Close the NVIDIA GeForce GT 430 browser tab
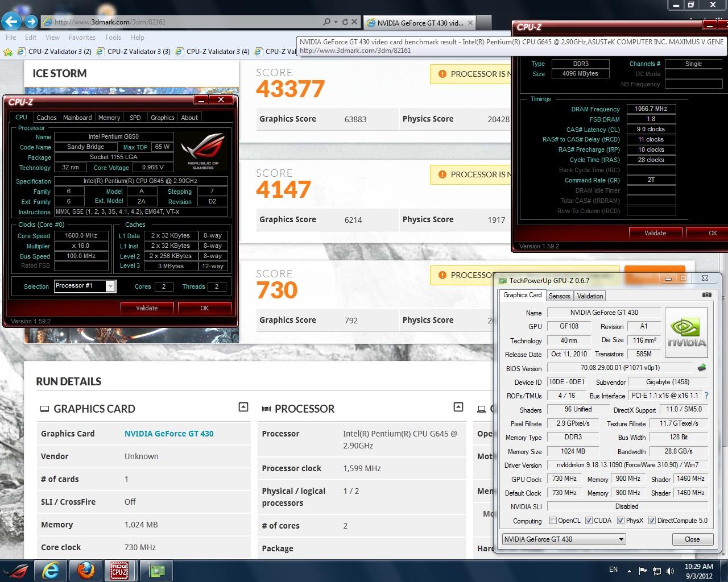The height and width of the screenshot is (582, 728). pyautogui.click(x=470, y=23)
